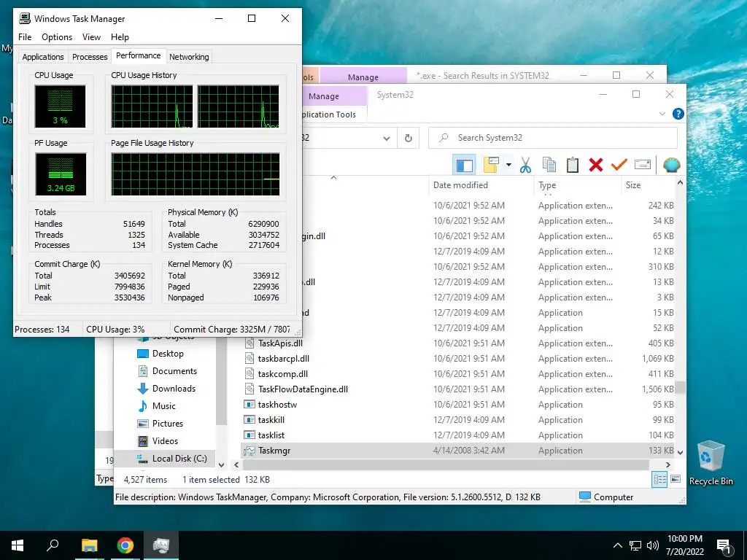Open the notification center icon
Viewport: 747px width, 560px height.
click(x=724, y=545)
